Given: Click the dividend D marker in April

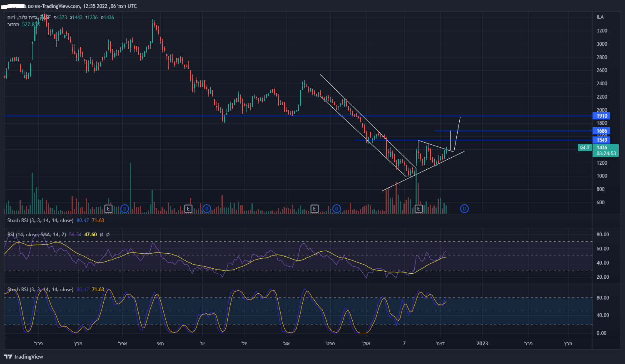Looking at the screenshot, I should 125,208.
